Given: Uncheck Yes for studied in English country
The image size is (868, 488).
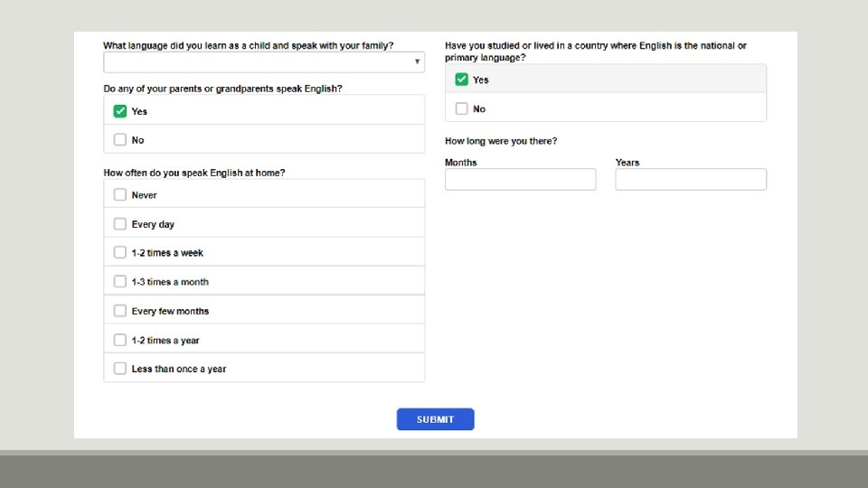Looking at the screenshot, I should [462, 80].
